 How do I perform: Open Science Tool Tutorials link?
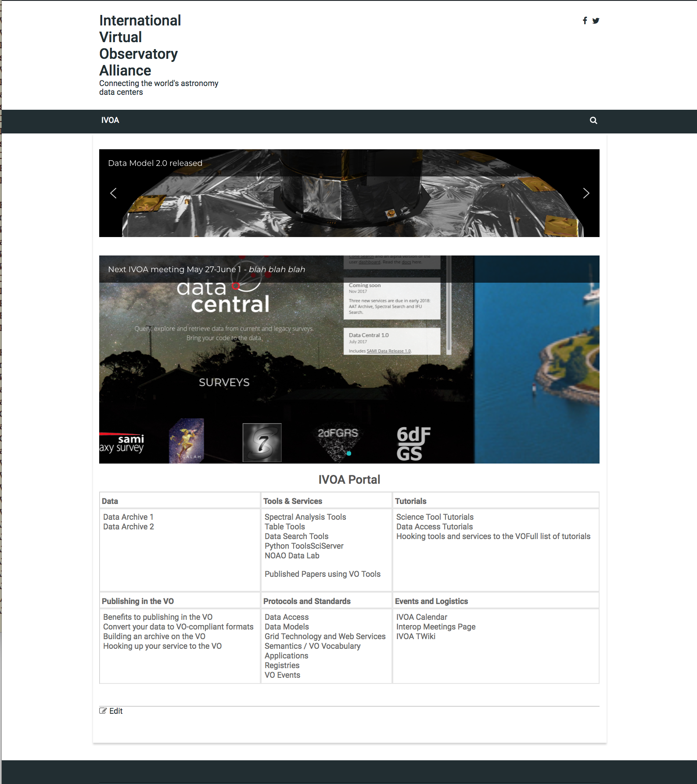pos(435,517)
